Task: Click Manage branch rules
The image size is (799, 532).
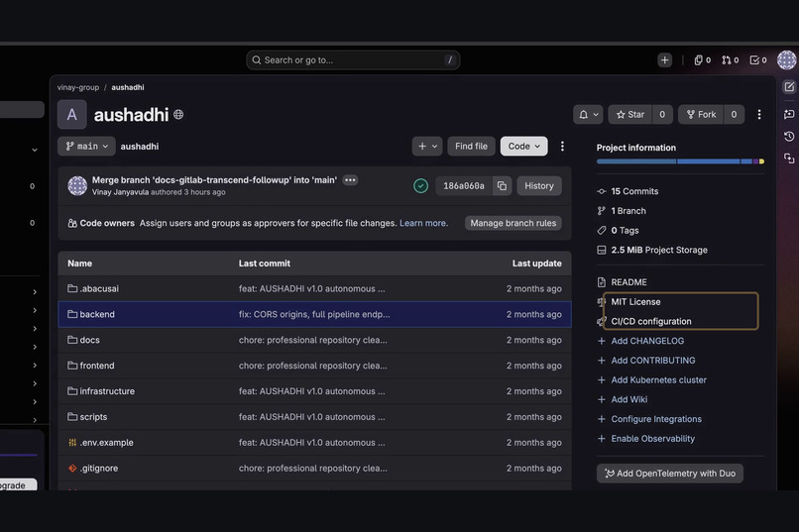Action: coord(514,223)
